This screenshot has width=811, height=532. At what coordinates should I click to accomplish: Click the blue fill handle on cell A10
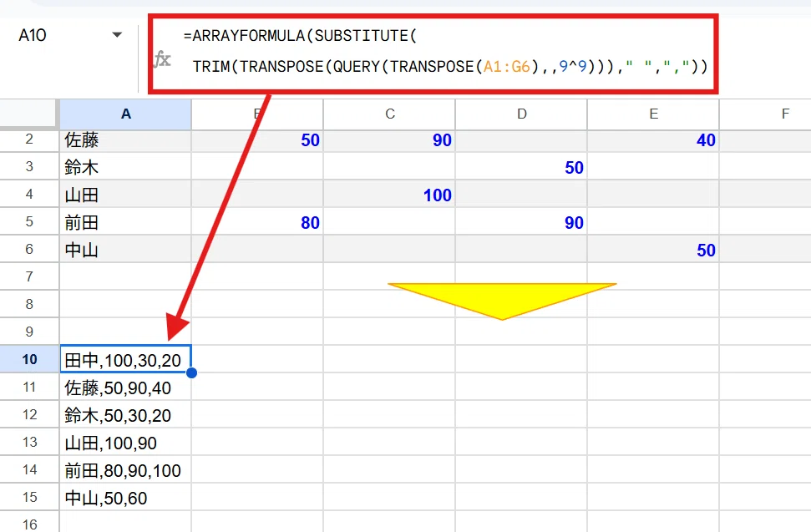click(191, 372)
